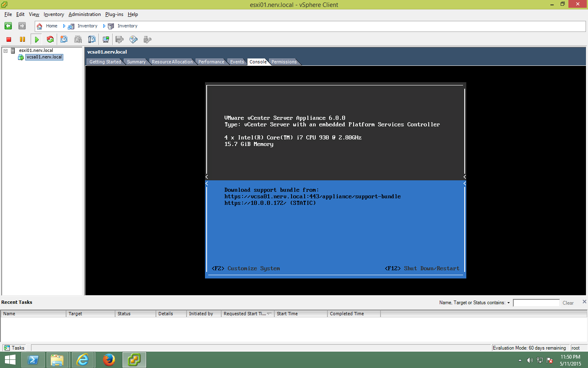This screenshot has height=368, width=588.
Task: Click the Clear link in Recent Tasks
Action: coord(568,303)
